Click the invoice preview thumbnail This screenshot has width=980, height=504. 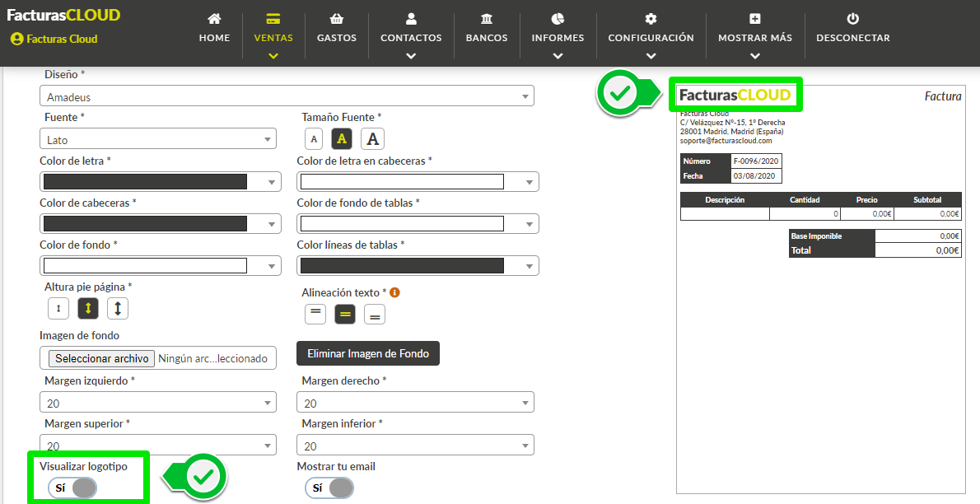pyautogui.click(x=820, y=288)
